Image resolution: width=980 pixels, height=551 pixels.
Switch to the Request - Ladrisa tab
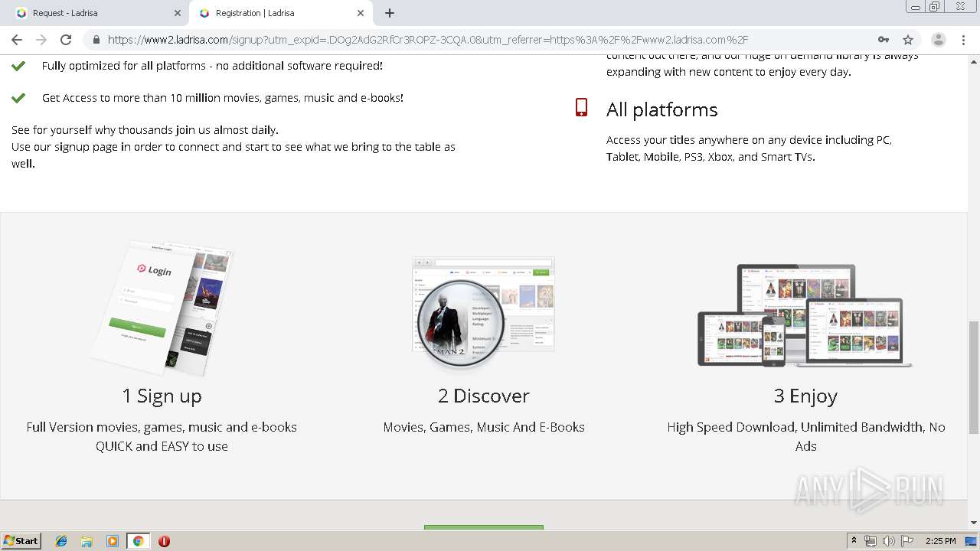pyautogui.click(x=98, y=13)
